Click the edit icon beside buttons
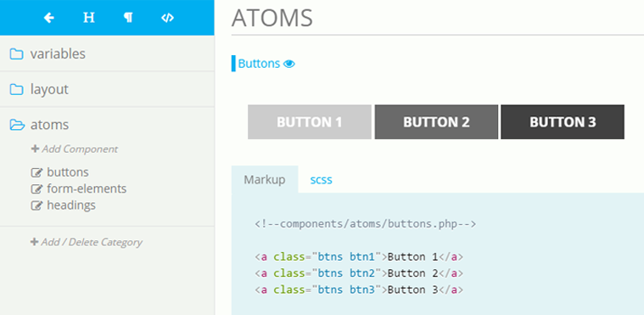 [37, 172]
